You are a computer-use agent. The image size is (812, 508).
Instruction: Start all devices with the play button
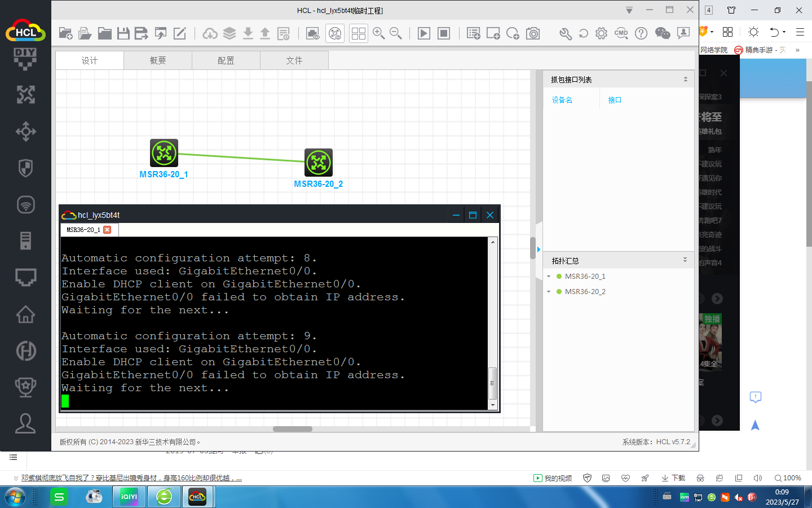[424, 33]
